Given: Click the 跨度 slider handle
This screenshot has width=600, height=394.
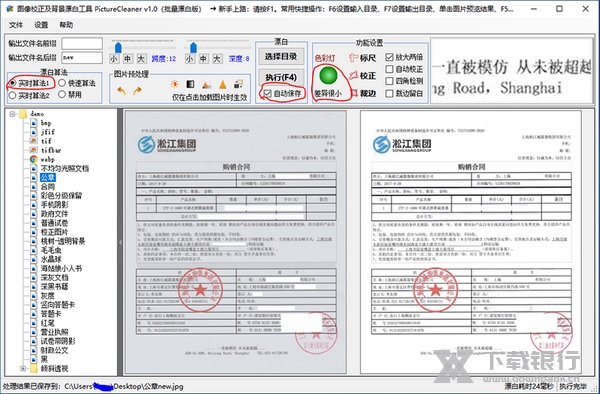Looking at the screenshot, I should 118,47.
